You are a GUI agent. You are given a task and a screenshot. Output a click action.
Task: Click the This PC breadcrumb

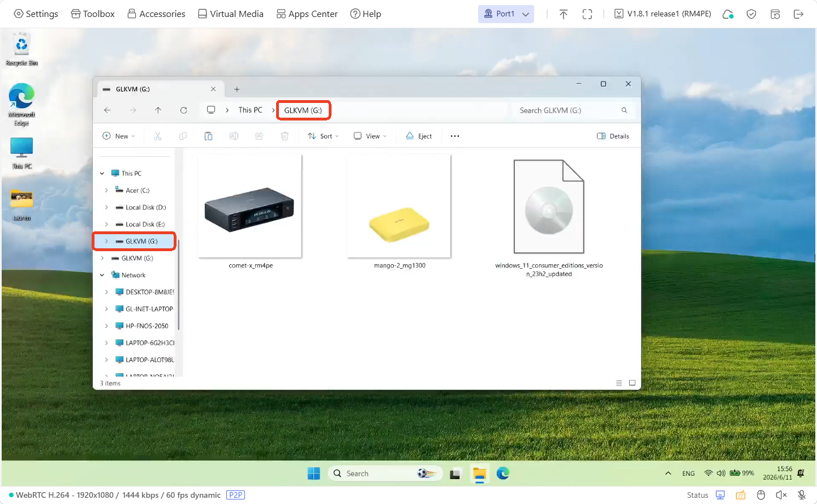tap(250, 110)
